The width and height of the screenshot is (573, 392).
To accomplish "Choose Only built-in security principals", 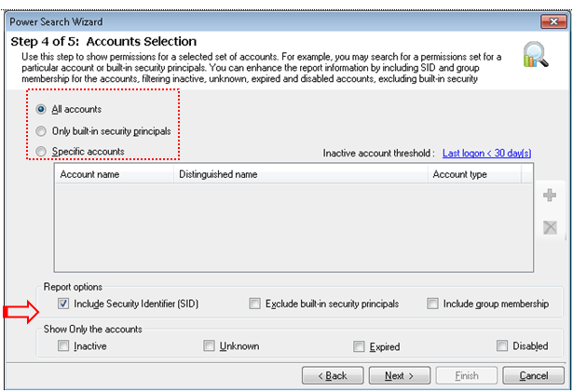I will [41, 131].
